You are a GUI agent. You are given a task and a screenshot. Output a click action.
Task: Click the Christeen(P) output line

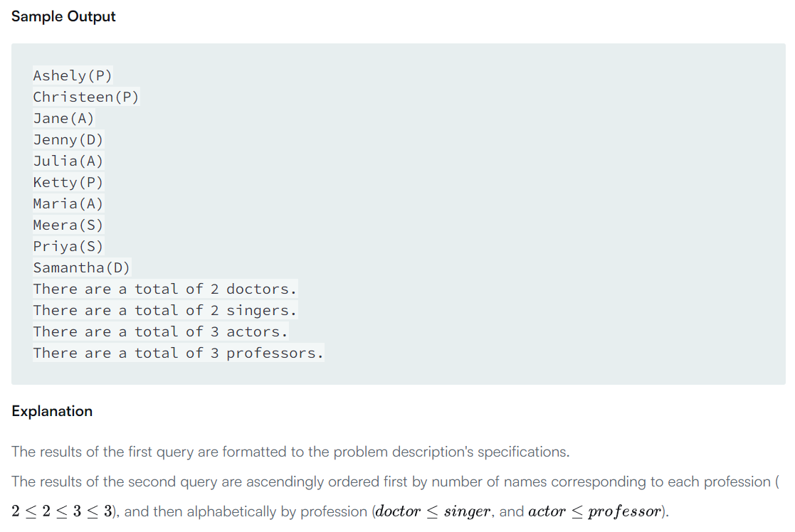coord(85,97)
